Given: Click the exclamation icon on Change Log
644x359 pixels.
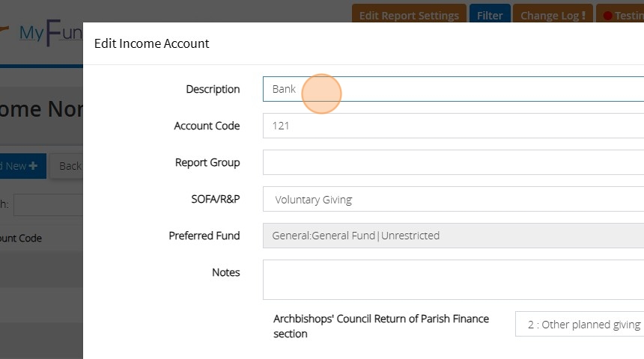Looking at the screenshot, I should pyautogui.click(x=583, y=16).
